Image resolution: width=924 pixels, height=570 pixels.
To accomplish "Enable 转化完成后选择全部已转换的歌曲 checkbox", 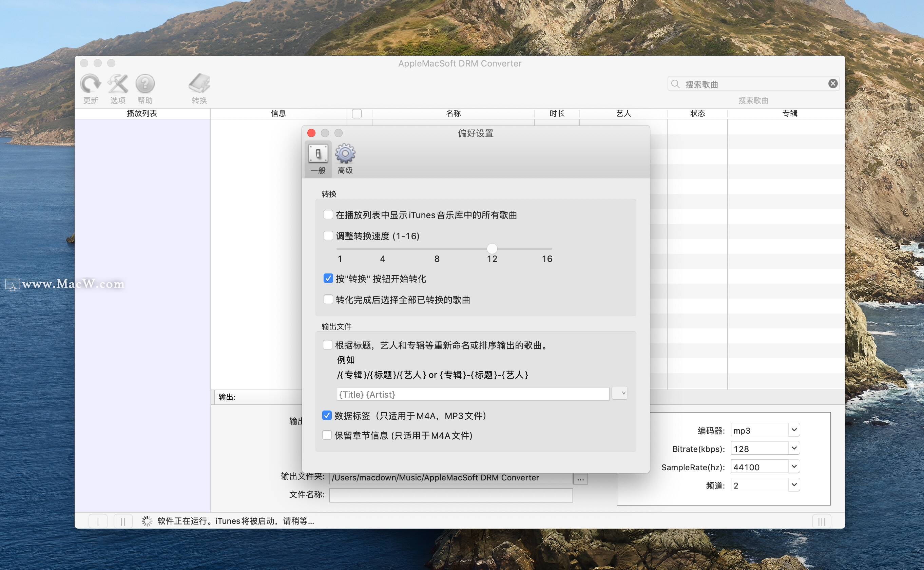I will coord(328,299).
